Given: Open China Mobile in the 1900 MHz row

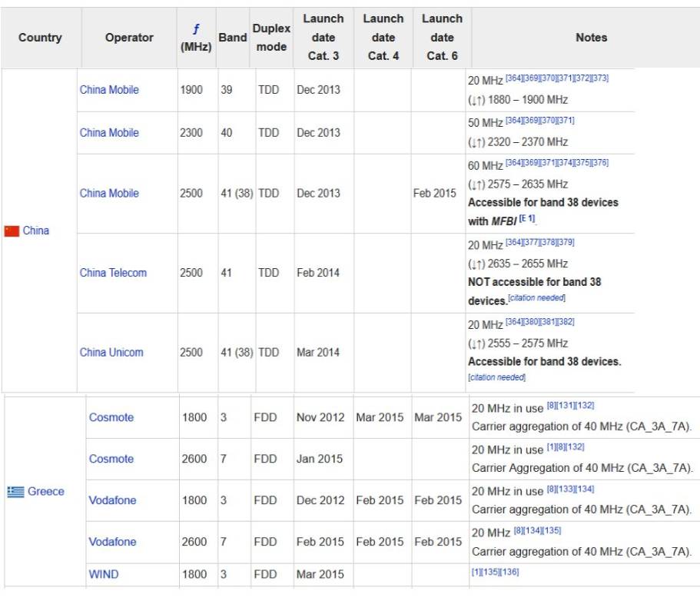Looking at the screenshot, I should [x=109, y=90].
